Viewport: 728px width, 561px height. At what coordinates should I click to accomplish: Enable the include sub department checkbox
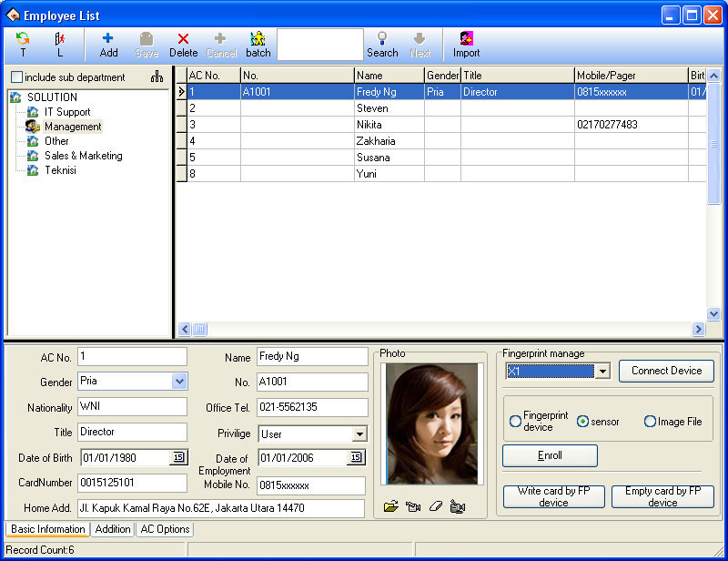(17, 77)
